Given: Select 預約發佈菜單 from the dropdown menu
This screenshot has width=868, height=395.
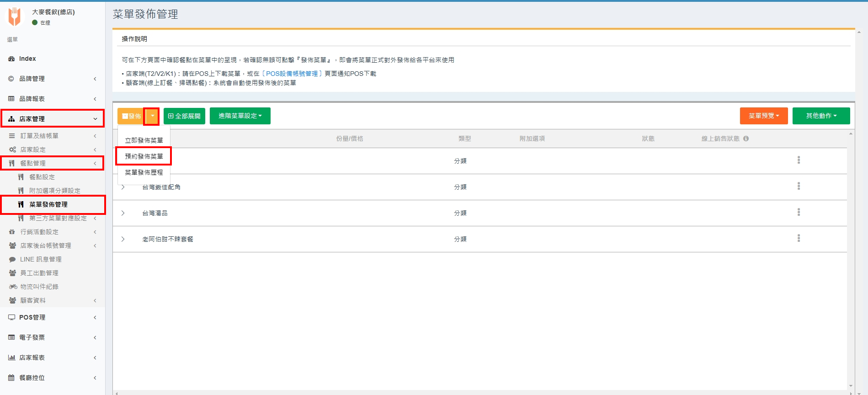Looking at the screenshot, I should pos(144,156).
